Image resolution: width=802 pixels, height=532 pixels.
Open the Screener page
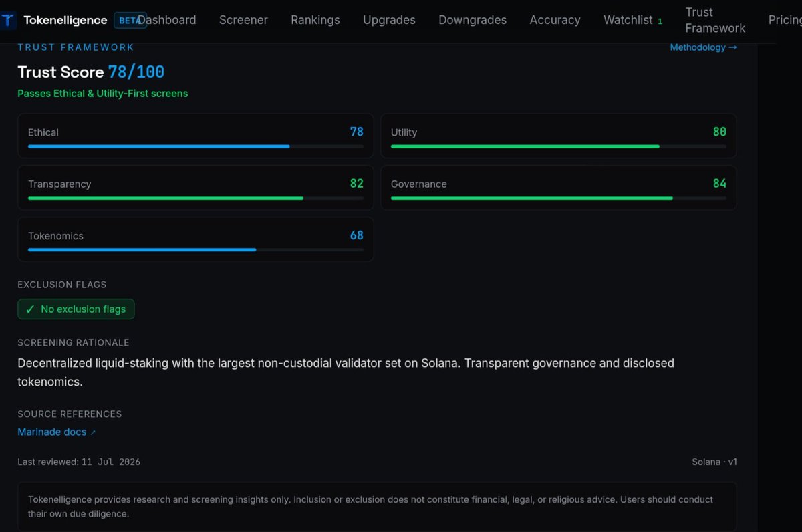coord(243,20)
